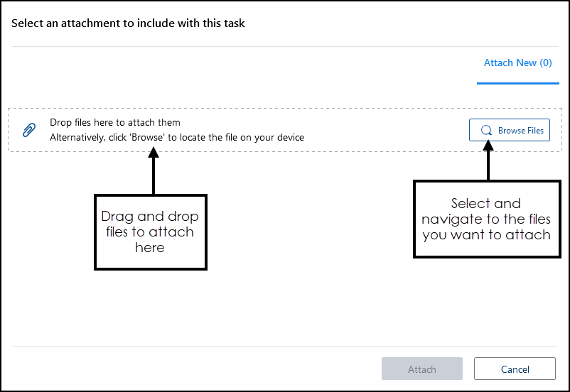
Task: Click the 'Select an attachment' dialog title
Action: pos(128,23)
